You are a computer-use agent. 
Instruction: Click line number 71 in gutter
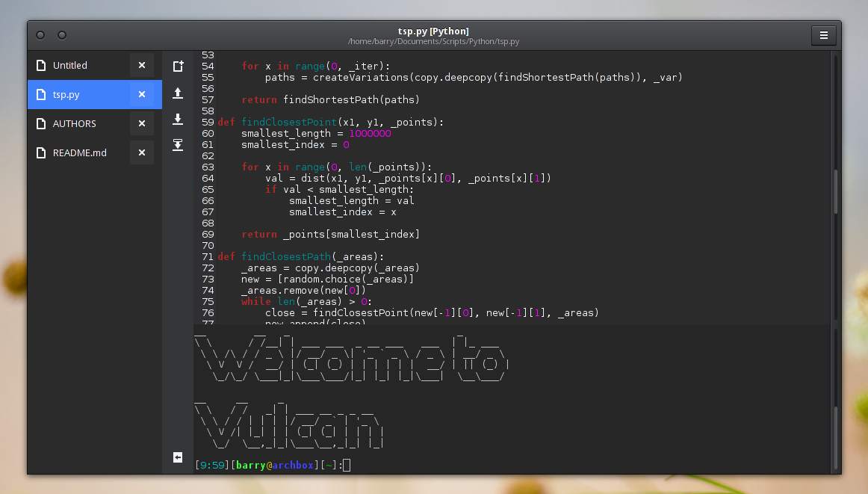(208, 257)
